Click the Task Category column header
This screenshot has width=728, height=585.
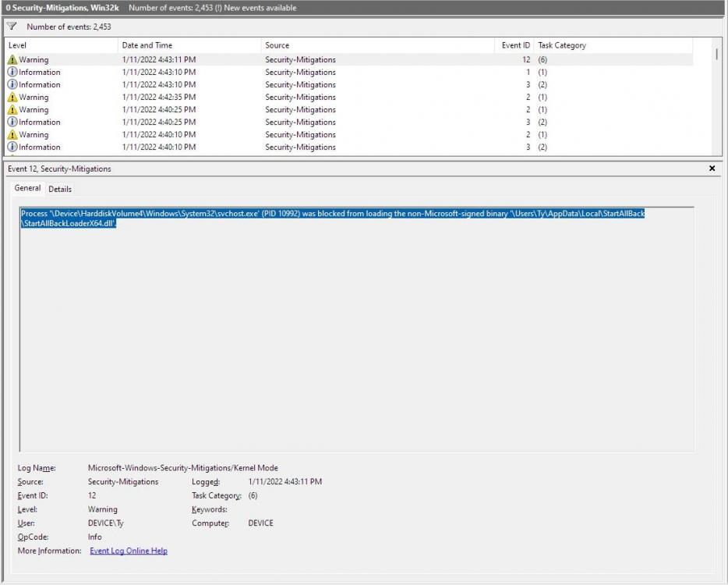coord(562,45)
